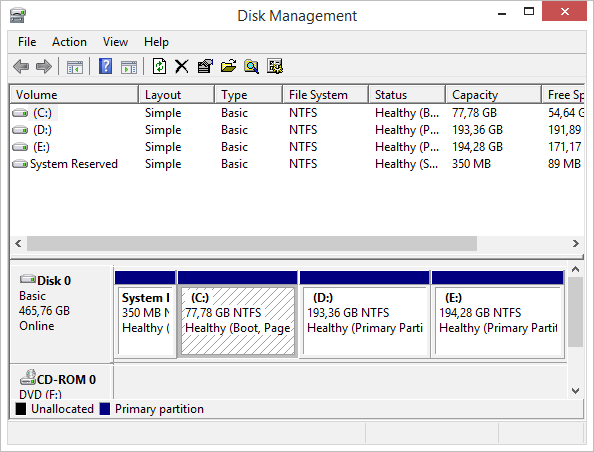
Task: Click the System Reserved drive icon in list
Action: [x=20, y=164]
